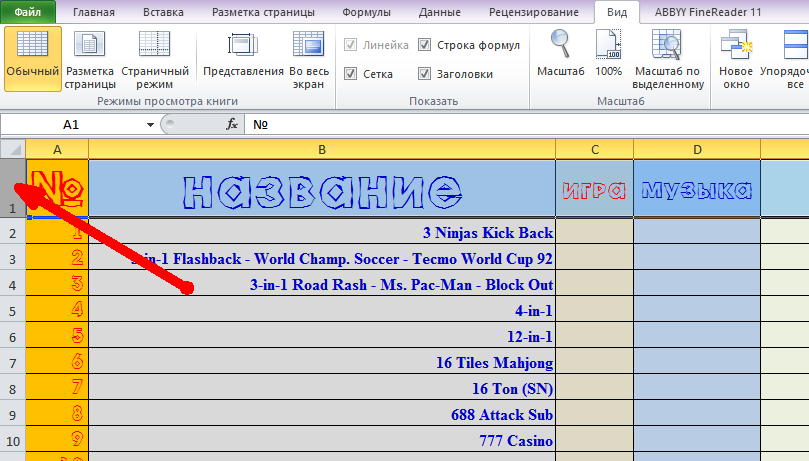
Task: Select cell 3-in-1 Road Rash row
Action: click(322, 283)
